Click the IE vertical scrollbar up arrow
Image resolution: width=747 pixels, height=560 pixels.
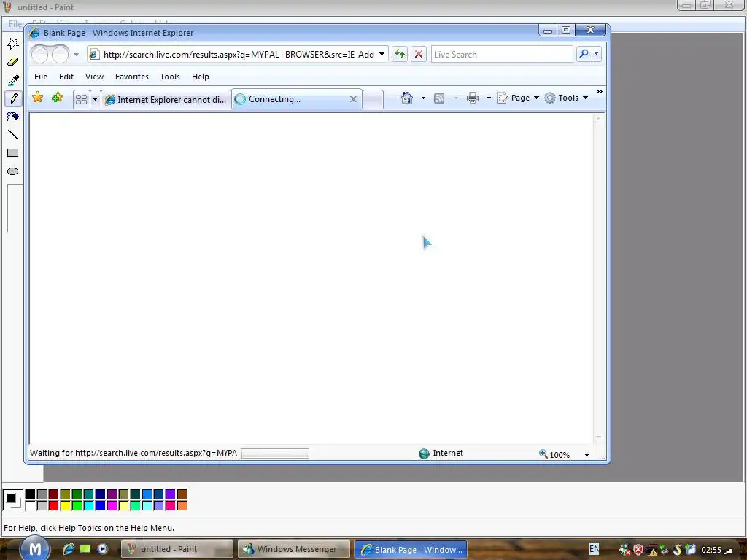(598, 119)
